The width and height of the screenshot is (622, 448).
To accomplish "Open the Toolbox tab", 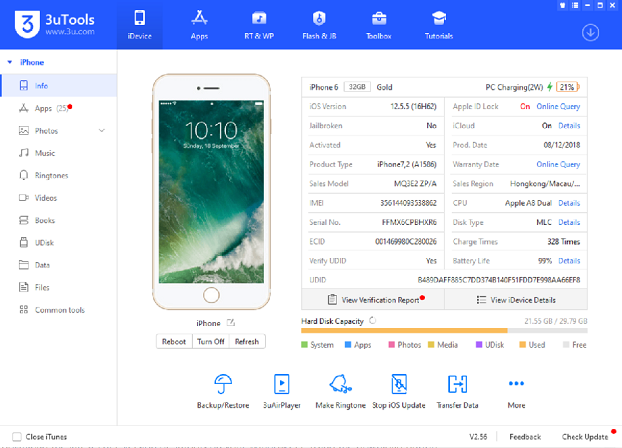I will coord(378,25).
